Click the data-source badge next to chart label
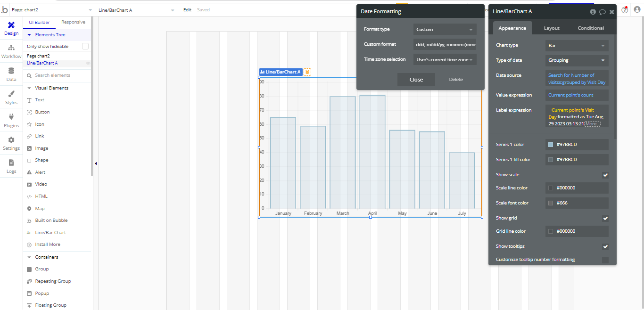 click(x=307, y=72)
